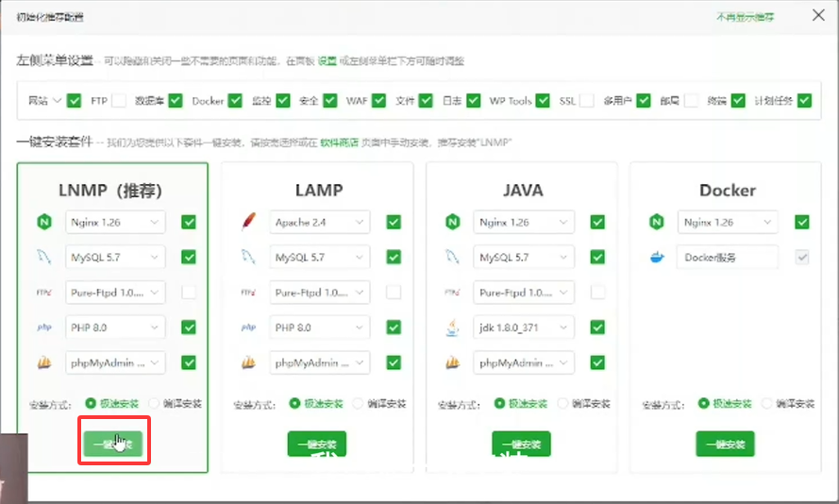Image resolution: width=839 pixels, height=504 pixels.
Task: Click the LNMP card heading
Action: point(110,191)
